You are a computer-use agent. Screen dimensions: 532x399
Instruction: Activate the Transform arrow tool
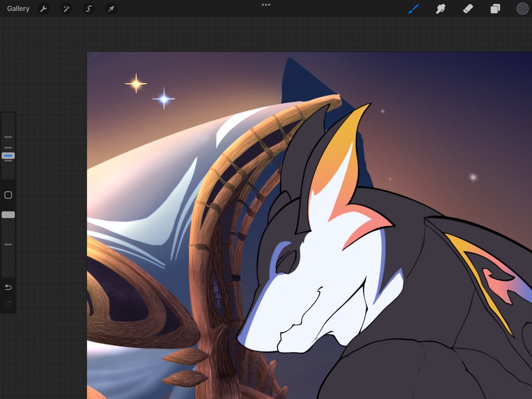pos(111,8)
